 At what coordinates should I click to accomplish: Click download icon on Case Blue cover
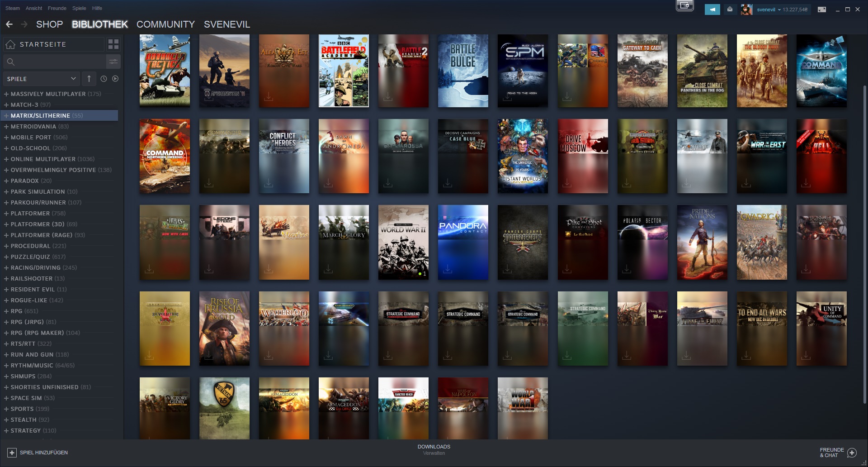click(x=448, y=183)
